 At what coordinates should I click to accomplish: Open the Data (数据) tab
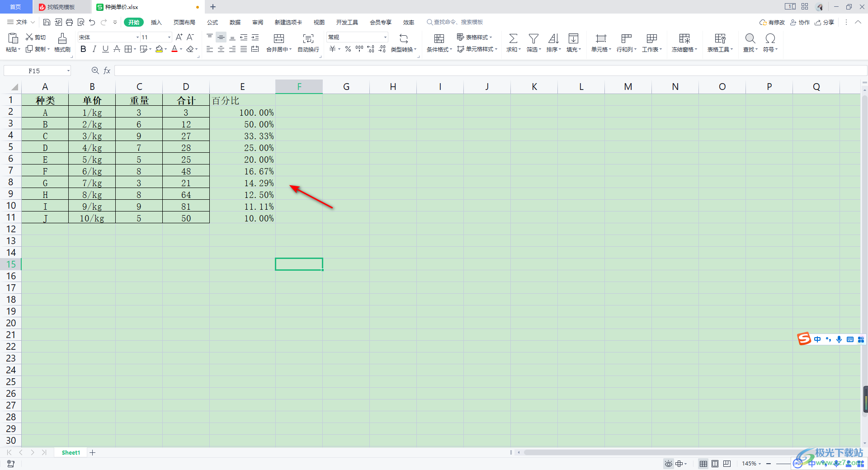tap(235, 22)
